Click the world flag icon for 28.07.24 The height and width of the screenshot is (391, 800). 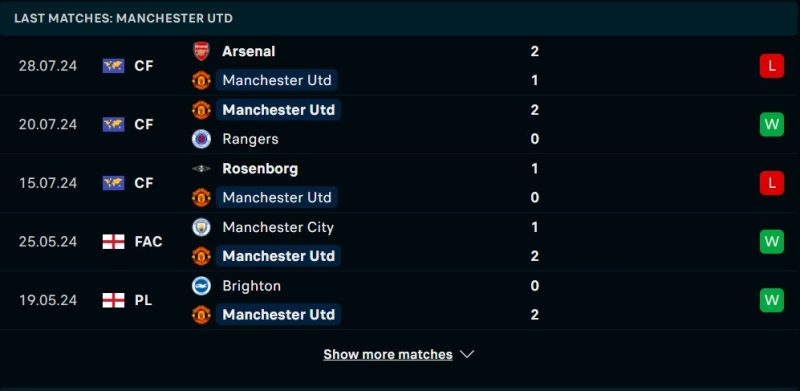pyautogui.click(x=113, y=66)
